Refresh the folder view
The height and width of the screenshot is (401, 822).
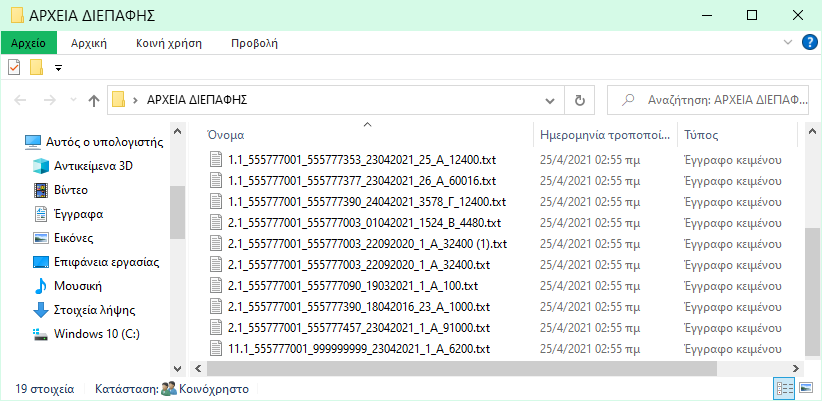(579, 100)
